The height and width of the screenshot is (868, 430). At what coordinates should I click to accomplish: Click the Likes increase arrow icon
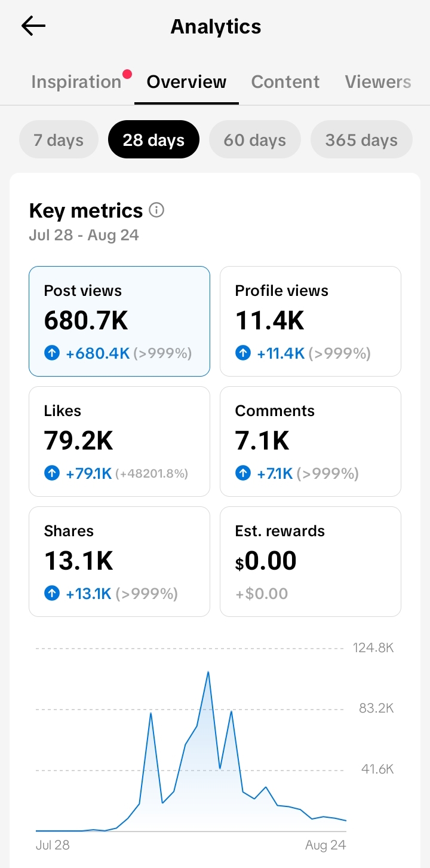pyautogui.click(x=52, y=473)
